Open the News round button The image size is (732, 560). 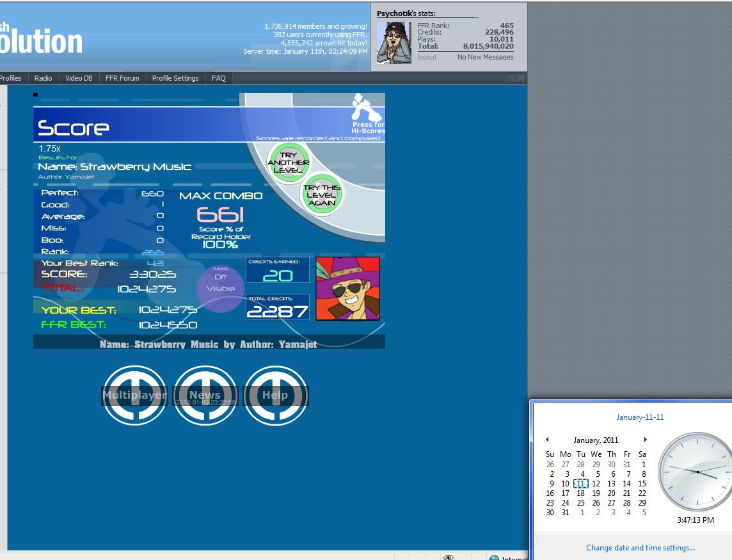tap(205, 395)
